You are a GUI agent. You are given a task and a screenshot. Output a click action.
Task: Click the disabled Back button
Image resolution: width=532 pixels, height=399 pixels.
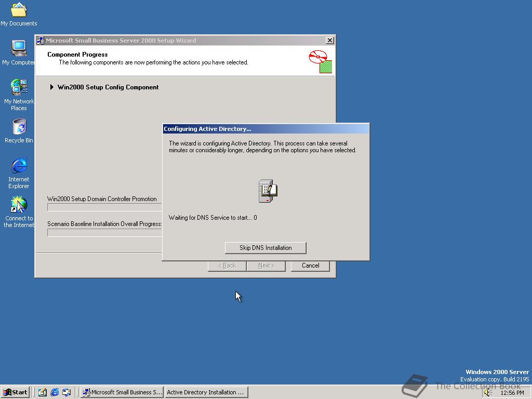(x=227, y=265)
